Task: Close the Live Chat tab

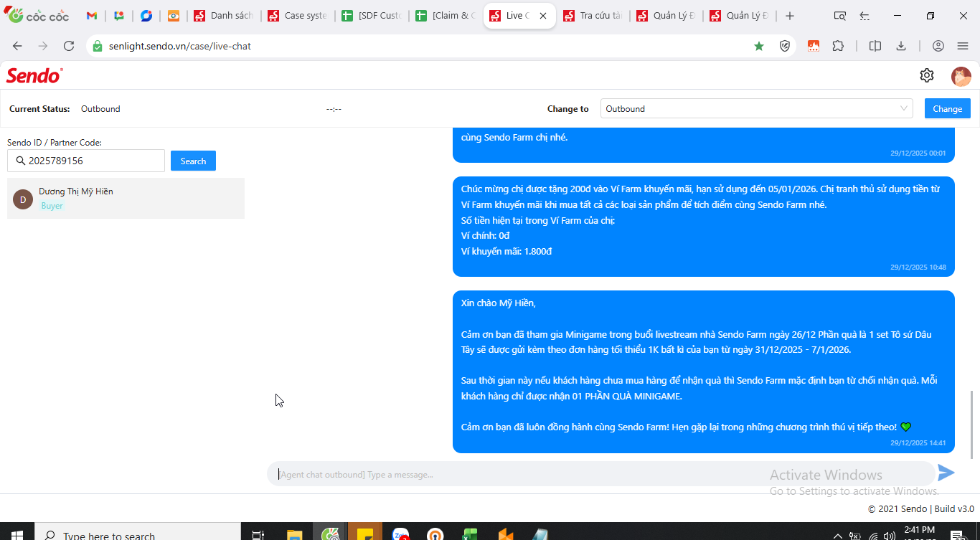Action: [543, 16]
